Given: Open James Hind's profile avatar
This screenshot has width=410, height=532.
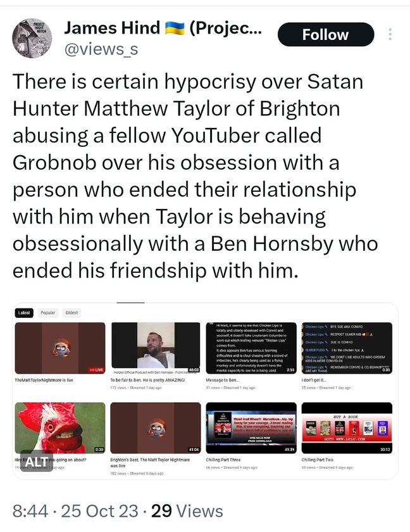Looking at the screenshot, I should pyautogui.click(x=32, y=38).
